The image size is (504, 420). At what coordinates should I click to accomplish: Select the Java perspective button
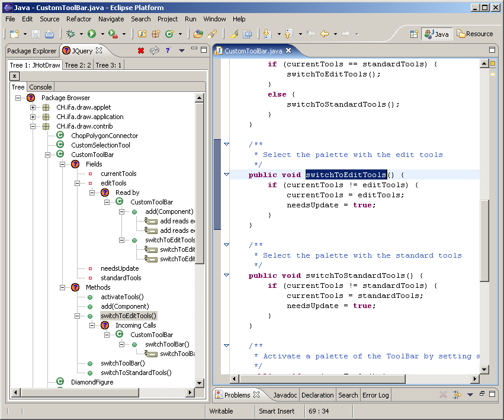(x=437, y=34)
